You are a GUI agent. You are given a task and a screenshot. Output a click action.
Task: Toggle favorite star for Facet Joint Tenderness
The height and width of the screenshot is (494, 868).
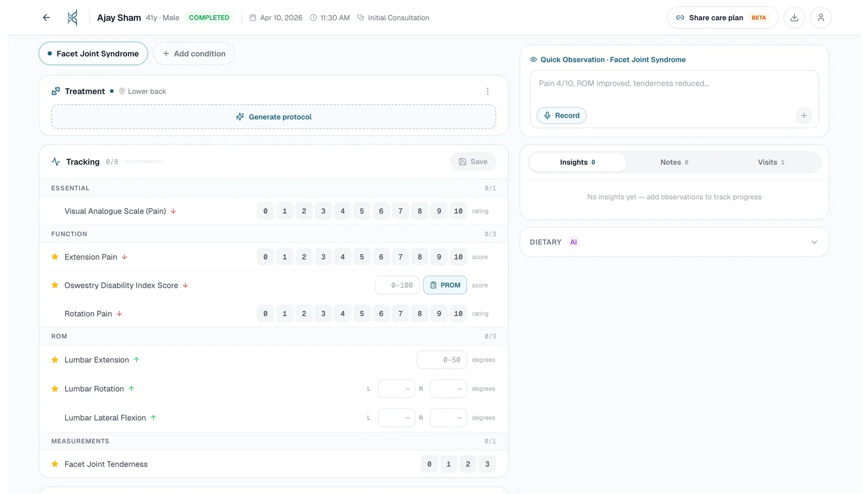(55, 464)
